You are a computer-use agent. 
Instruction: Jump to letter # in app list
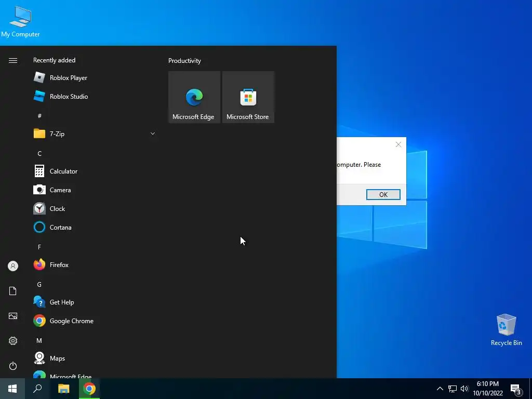tap(39, 116)
